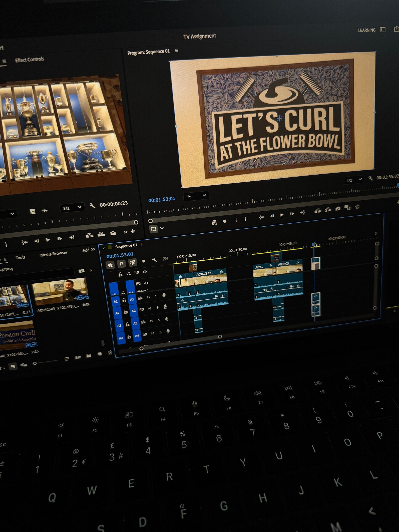This screenshot has height=532, width=399.
Task: Delete item with Project panel trash icon
Action: click(x=110, y=352)
